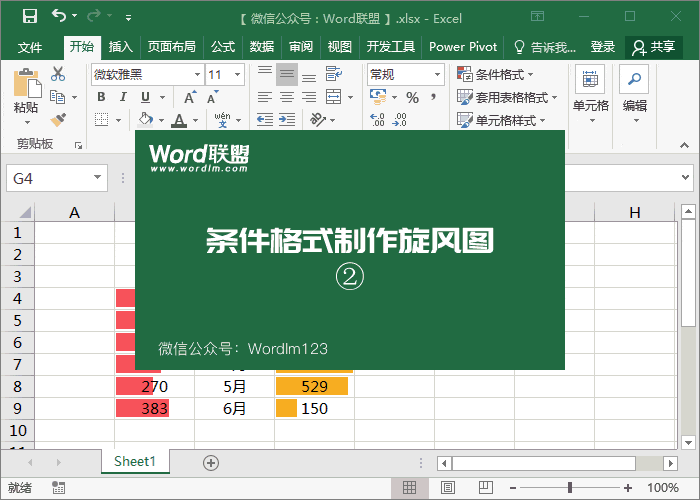Click the Select All corner triangle
Viewport: 700px width, 500px height.
point(25,212)
